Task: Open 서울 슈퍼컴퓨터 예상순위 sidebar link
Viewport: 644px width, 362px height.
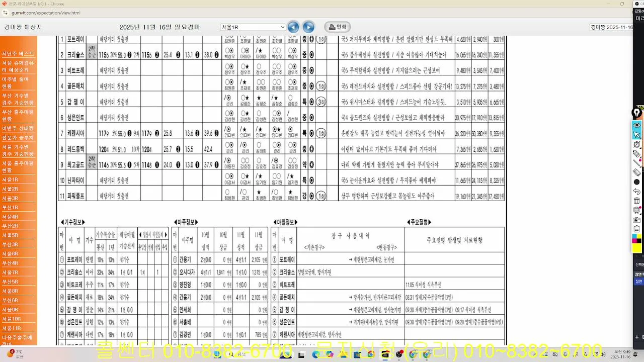Action: 18,66
